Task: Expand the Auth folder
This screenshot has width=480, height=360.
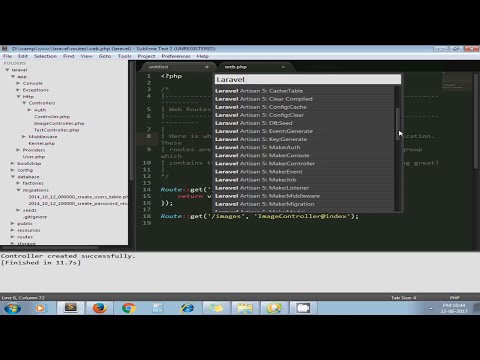Action: [30, 110]
